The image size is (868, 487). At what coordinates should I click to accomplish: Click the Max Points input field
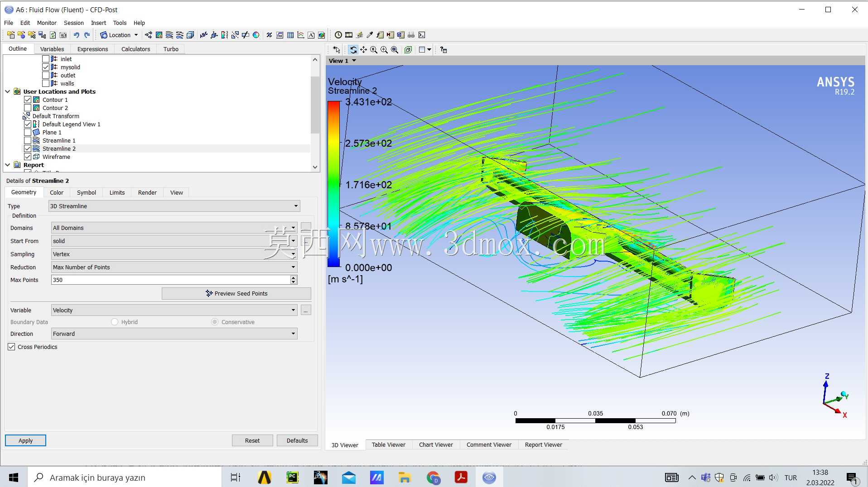[171, 280]
